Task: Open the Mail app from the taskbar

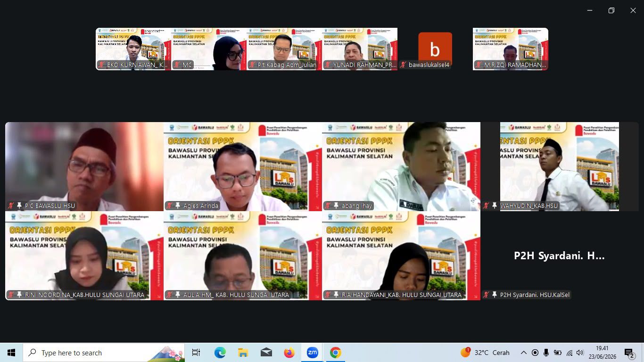Action: pos(266,353)
